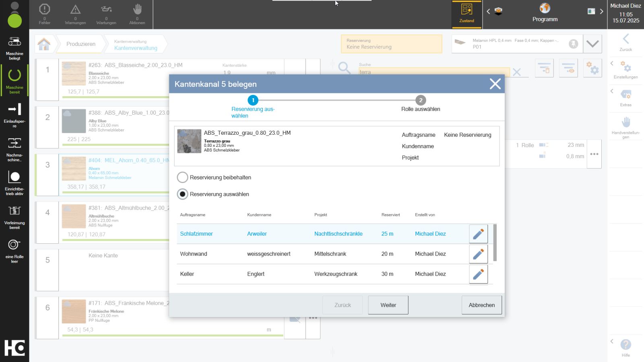Expand the Hilfe chevron
644x362 pixels.
pyautogui.click(x=612, y=341)
